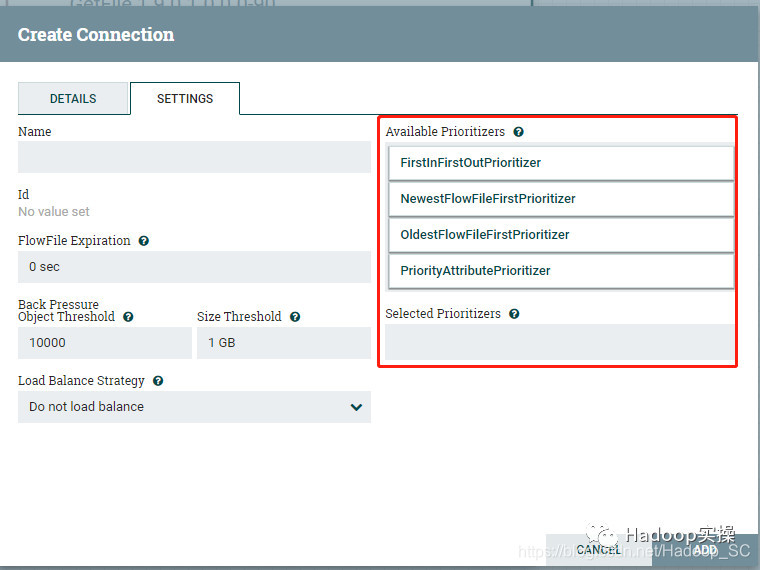Open the Load Balance Strategy dropdown

point(194,407)
